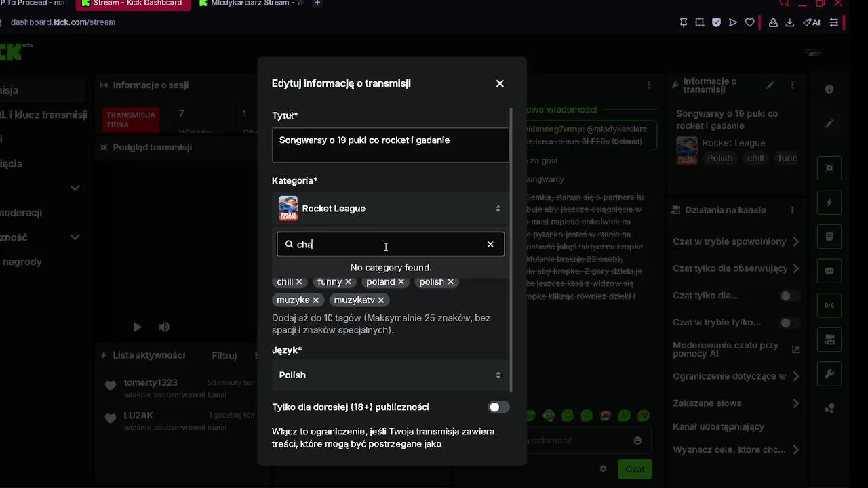Click 'LU2AK' in the activity list
Viewport: 868px width, 488px height.
click(138, 415)
